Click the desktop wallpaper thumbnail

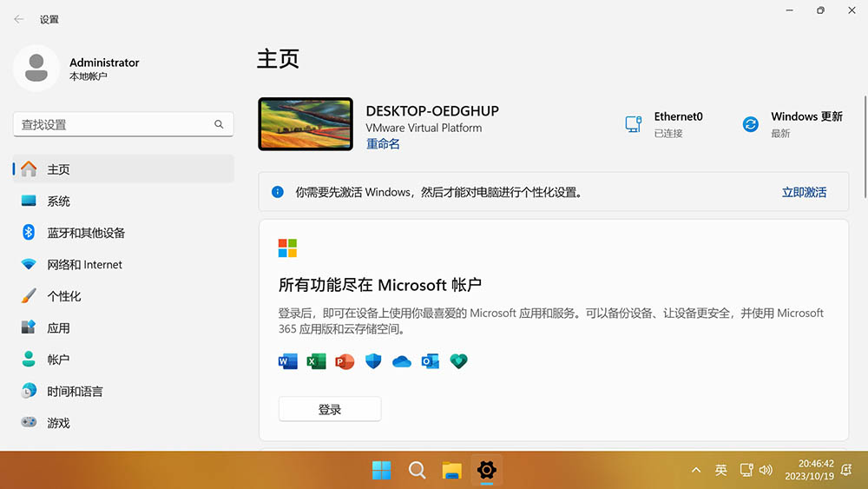[306, 124]
